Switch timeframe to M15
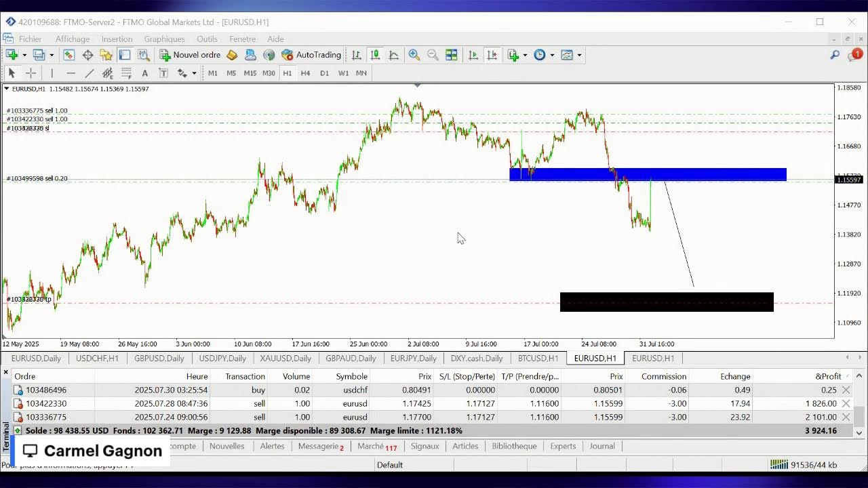The height and width of the screenshot is (488, 868). (250, 73)
